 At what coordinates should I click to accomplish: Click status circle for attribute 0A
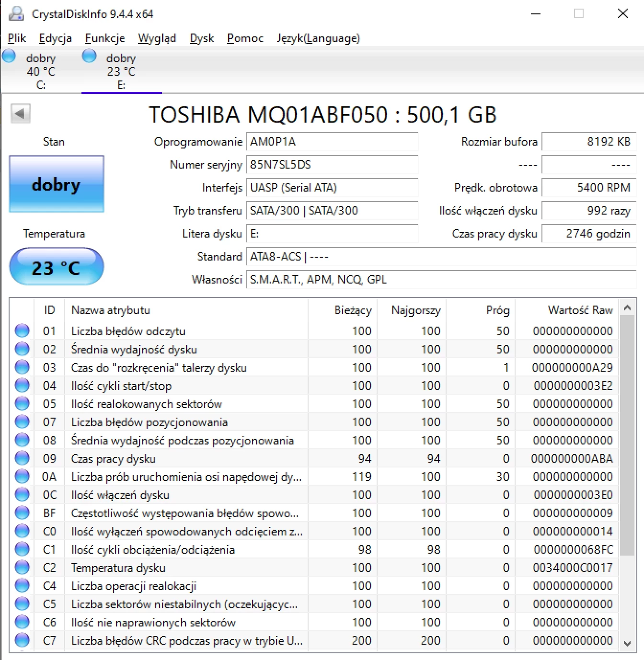[x=22, y=476]
